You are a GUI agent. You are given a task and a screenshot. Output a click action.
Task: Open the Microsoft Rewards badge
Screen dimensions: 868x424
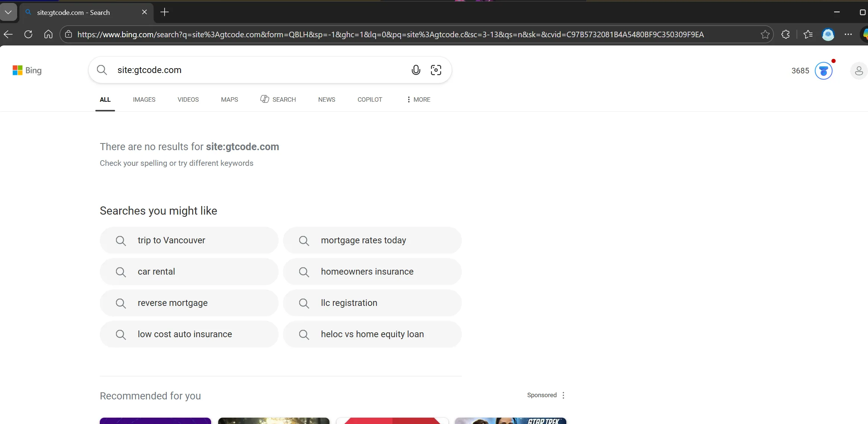(823, 70)
